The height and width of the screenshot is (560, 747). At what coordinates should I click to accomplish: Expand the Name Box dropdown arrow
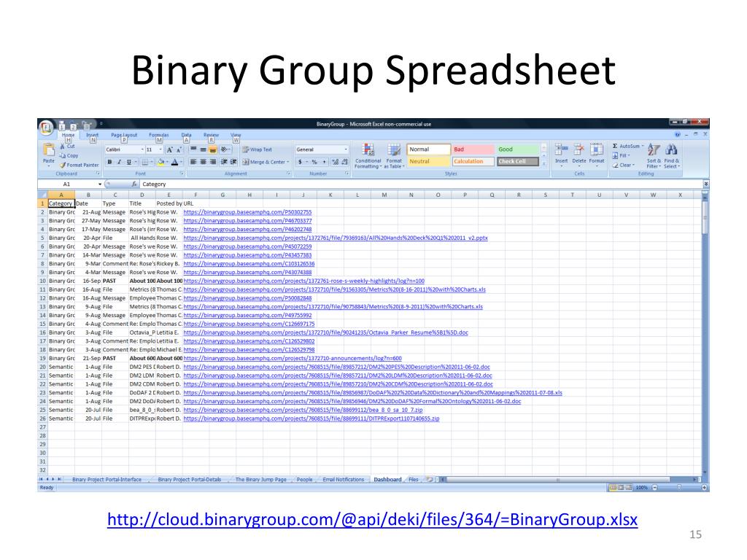coord(99,184)
